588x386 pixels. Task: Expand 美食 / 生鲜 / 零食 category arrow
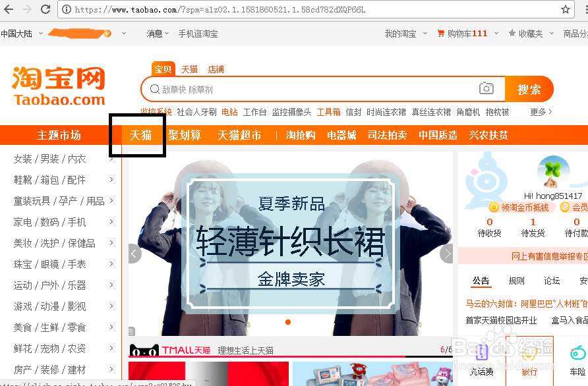tap(111, 327)
